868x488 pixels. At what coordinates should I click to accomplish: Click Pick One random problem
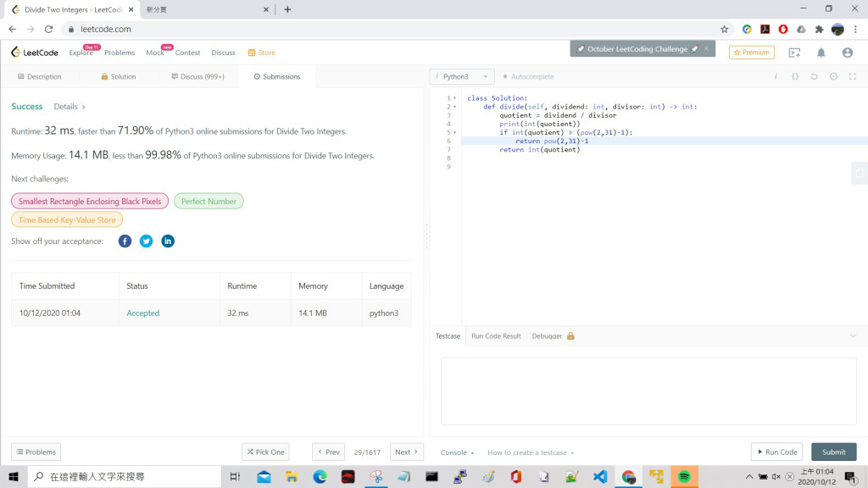tap(265, 452)
